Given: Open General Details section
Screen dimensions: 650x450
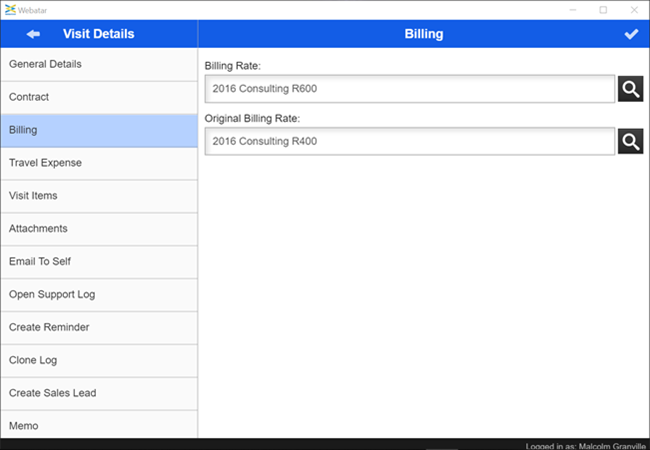Looking at the screenshot, I should tap(99, 65).
